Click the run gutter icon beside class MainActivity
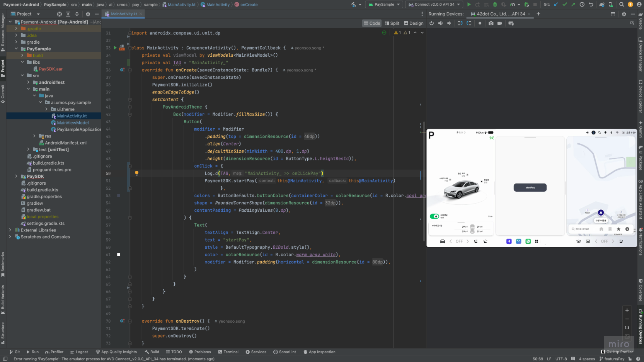This screenshot has height=362, width=644. point(115,48)
